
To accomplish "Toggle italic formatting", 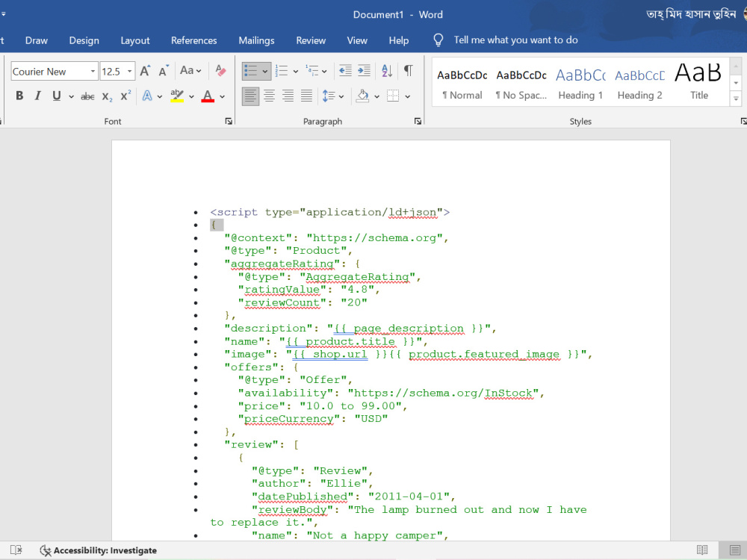I will coord(37,96).
